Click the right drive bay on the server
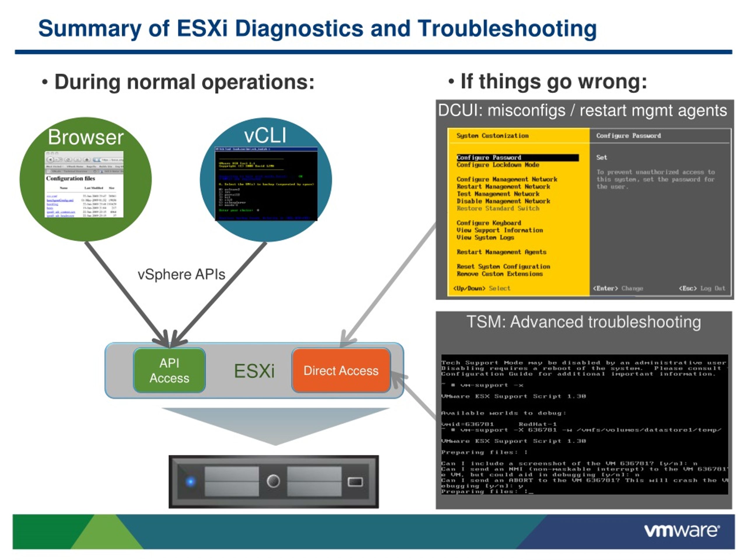This screenshot has height=560, width=747. (314, 482)
